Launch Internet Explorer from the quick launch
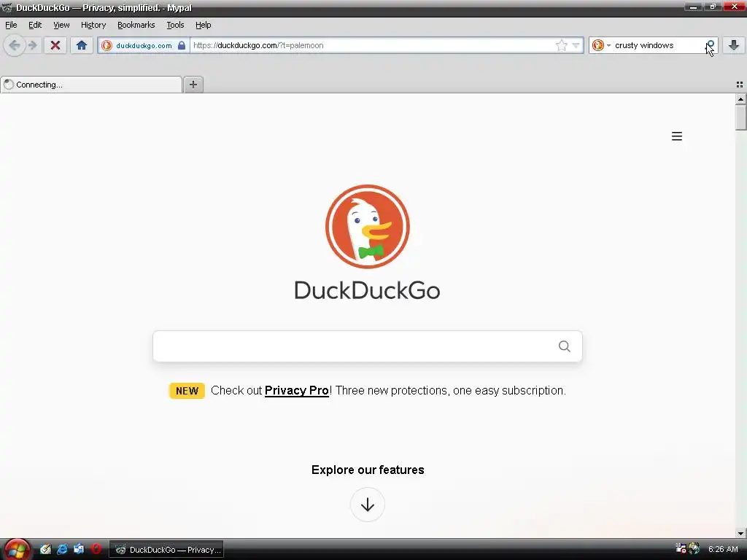This screenshot has height=560, width=747. point(62,550)
